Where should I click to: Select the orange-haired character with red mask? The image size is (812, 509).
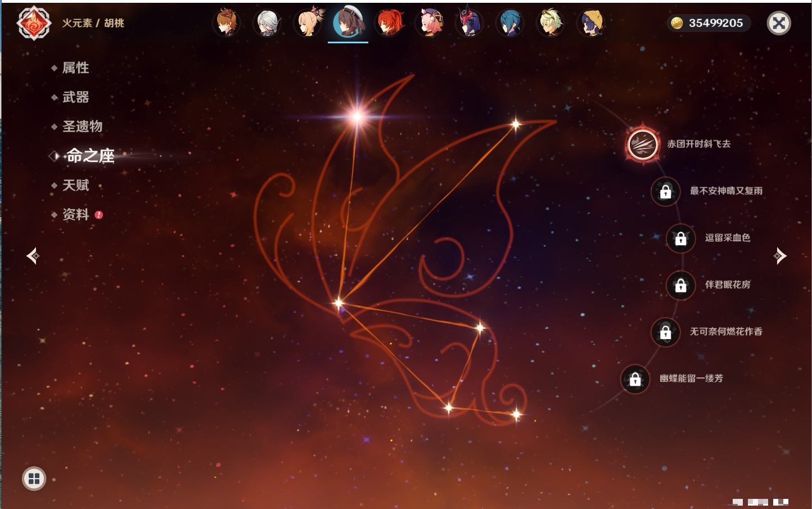(x=227, y=23)
